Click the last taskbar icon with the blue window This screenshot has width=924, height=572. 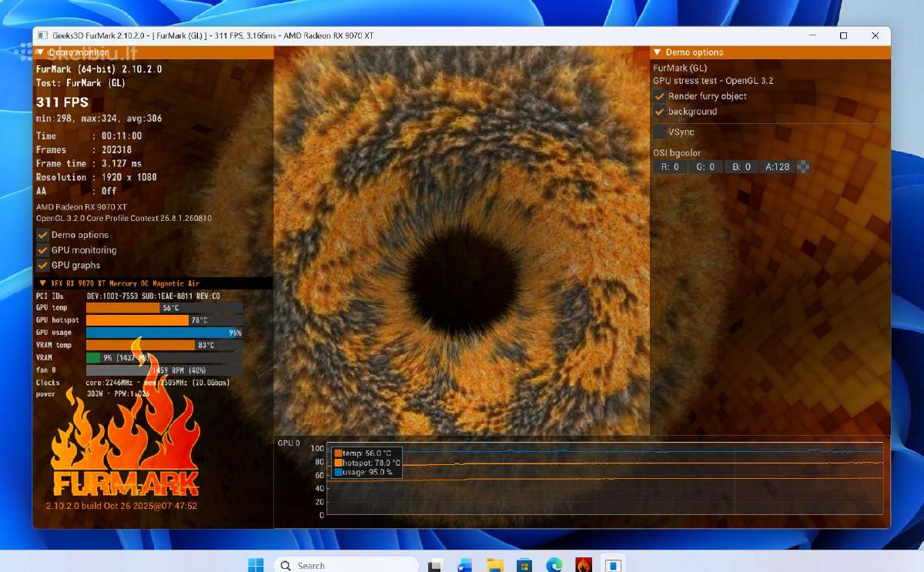pos(613,565)
